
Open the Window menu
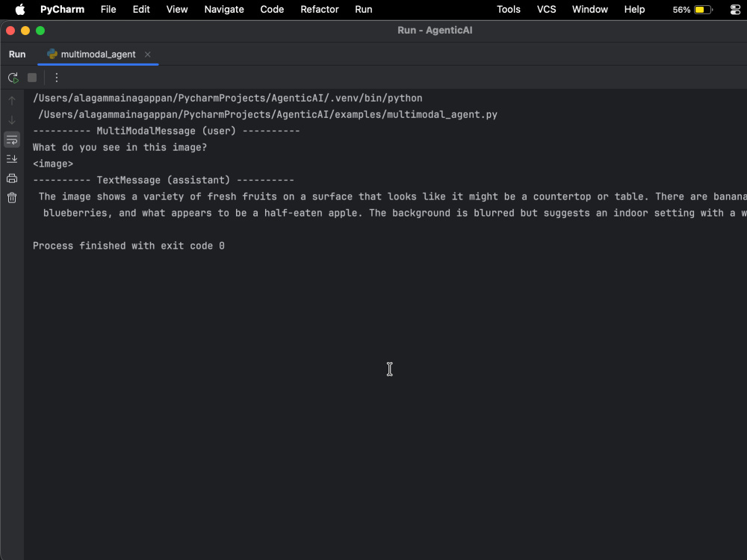pyautogui.click(x=590, y=10)
